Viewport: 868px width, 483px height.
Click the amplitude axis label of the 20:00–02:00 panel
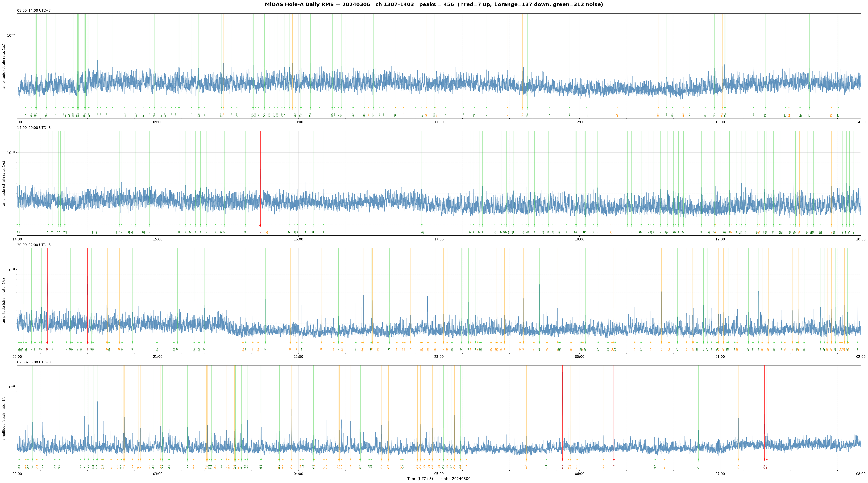(x=4, y=300)
